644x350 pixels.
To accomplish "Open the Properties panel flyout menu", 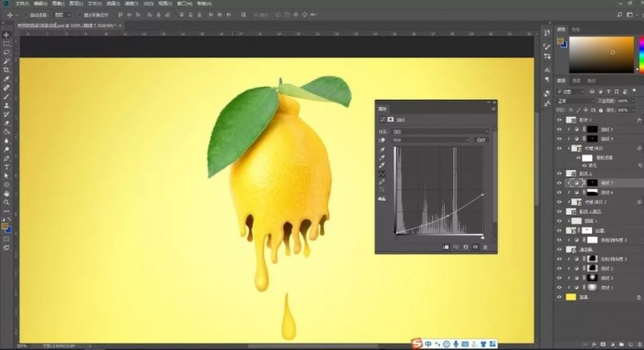I will [493, 109].
